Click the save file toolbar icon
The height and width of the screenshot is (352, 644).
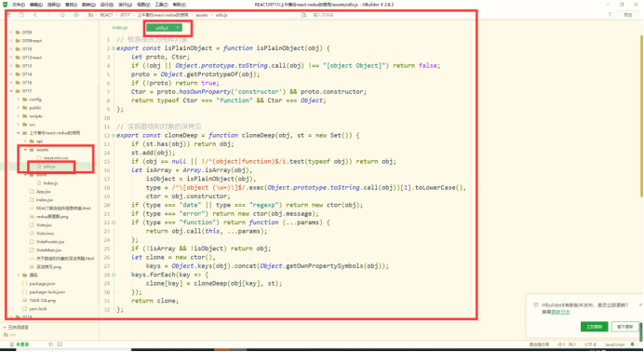[x=21, y=15]
